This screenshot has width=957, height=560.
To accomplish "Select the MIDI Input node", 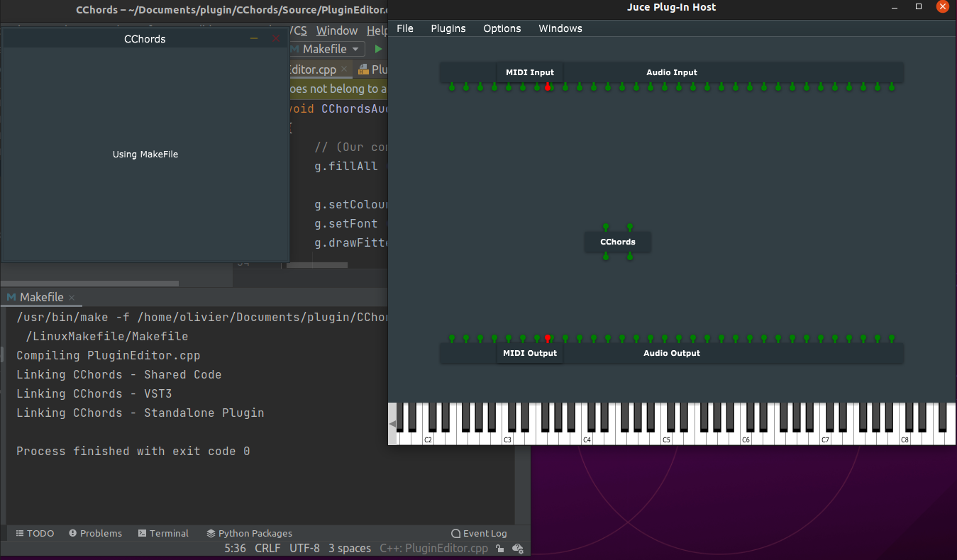I will click(530, 72).
